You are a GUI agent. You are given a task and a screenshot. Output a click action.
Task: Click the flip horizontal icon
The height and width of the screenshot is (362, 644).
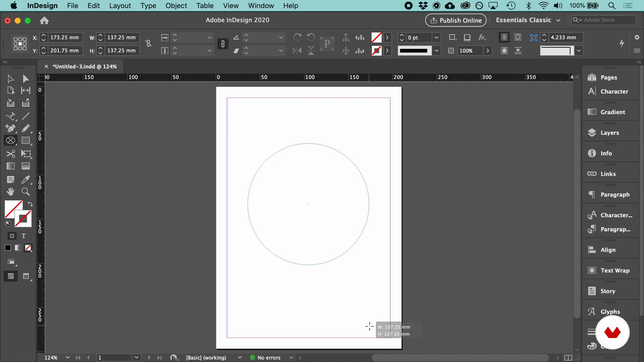pos(297,51)
